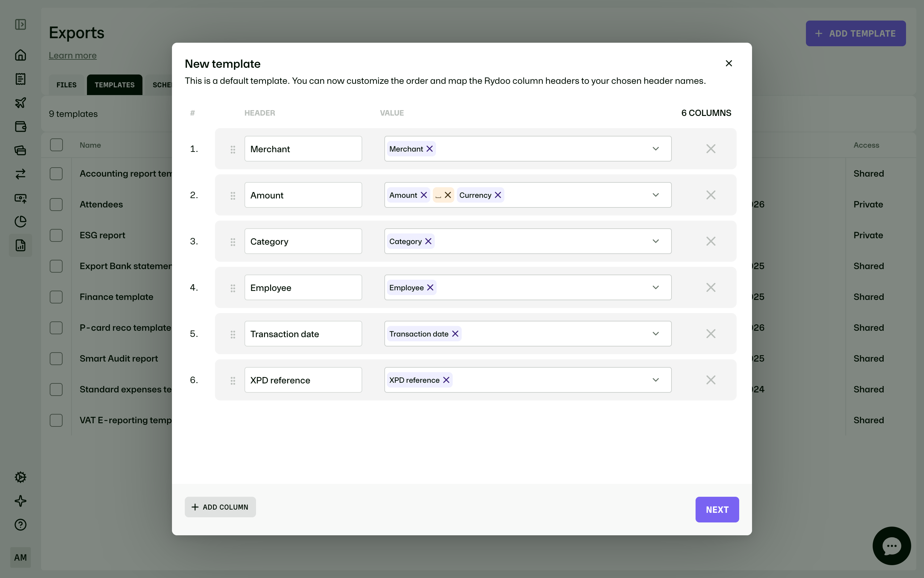Check the Attendees template checkbox
The height and width of the screenshot is (578, 924).
tap(56, 205)
